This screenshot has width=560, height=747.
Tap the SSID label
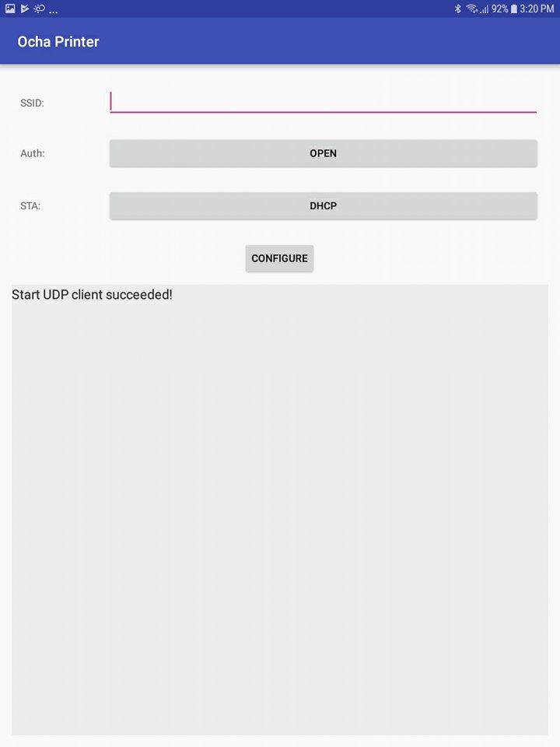[32, 103]
